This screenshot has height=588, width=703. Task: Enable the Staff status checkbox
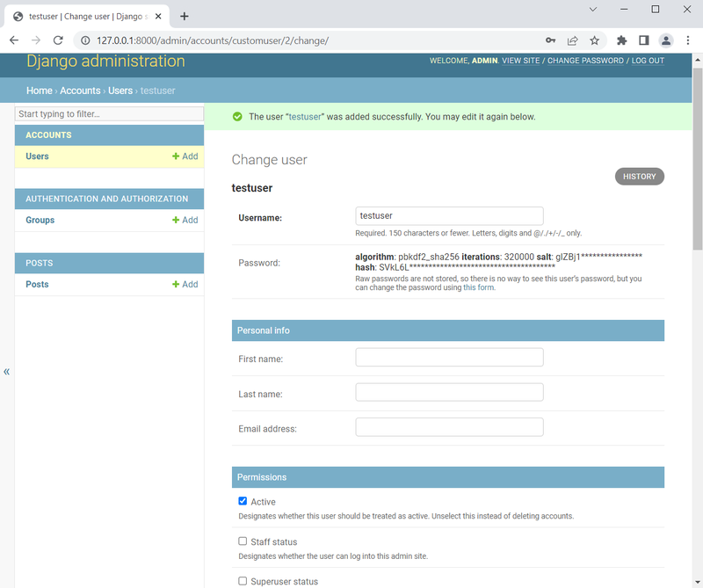(x=243, y=541)
